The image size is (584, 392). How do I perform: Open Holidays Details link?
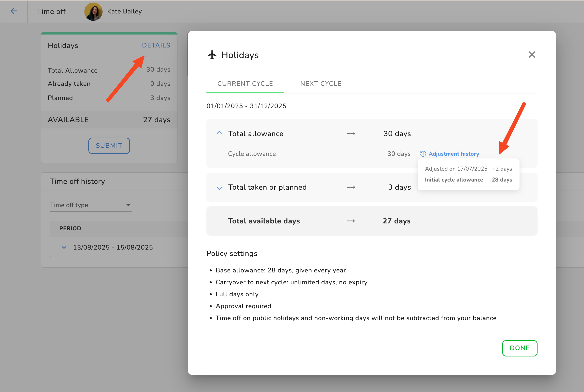point(156,45)
